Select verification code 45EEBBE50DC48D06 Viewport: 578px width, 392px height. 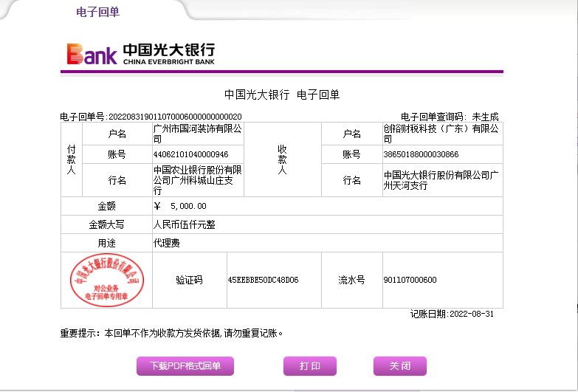coord(264,280)
